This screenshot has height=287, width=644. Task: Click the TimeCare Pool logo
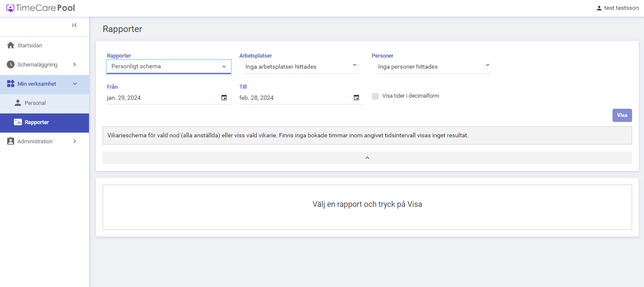coord(40,8)
